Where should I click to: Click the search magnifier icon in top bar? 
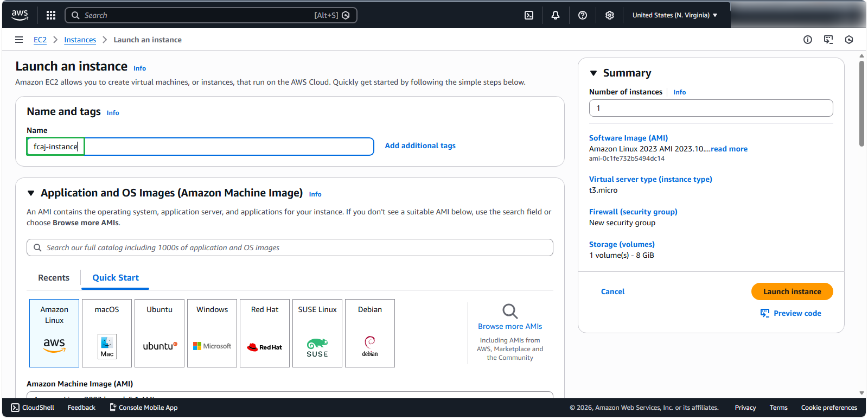pyautogui.click(x=75, y=15)
